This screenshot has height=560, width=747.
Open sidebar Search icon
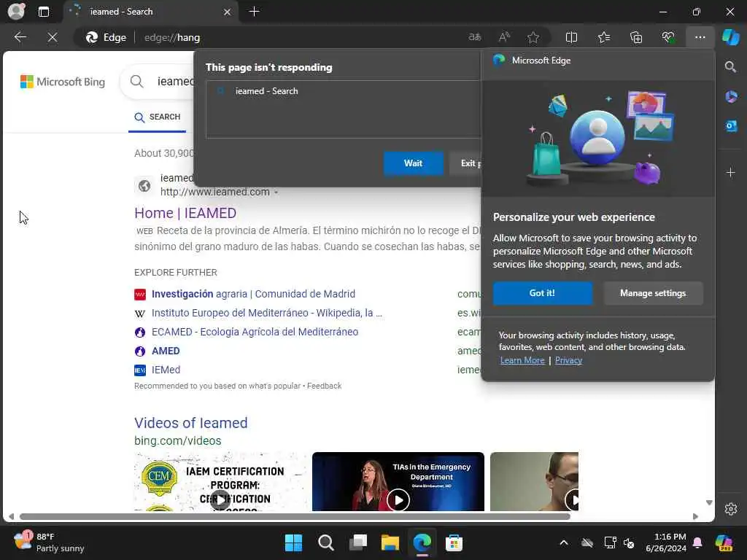[x=730, y=66]
